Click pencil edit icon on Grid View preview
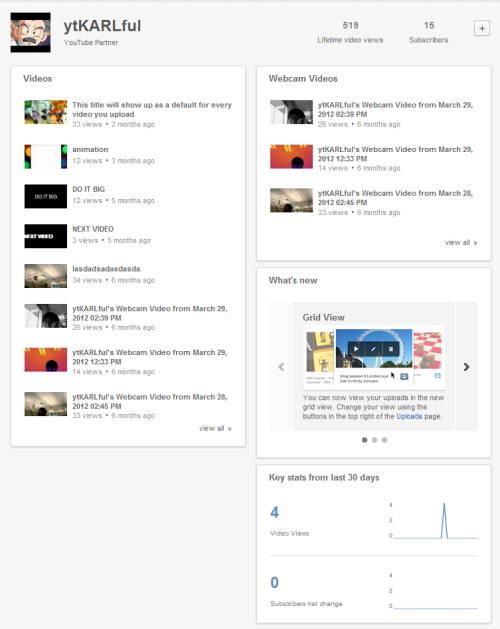The width and height of the screenshot is (500, 629). pos(373,349)
